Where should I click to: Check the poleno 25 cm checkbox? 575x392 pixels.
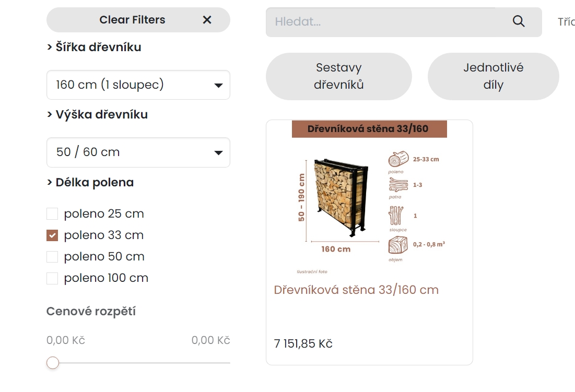coord(52,214)
